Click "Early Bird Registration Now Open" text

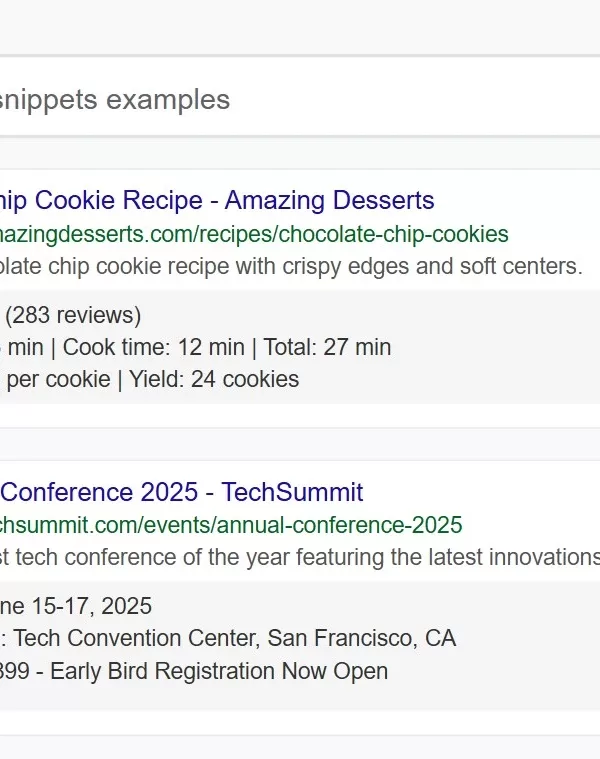(x=219, y=671)
